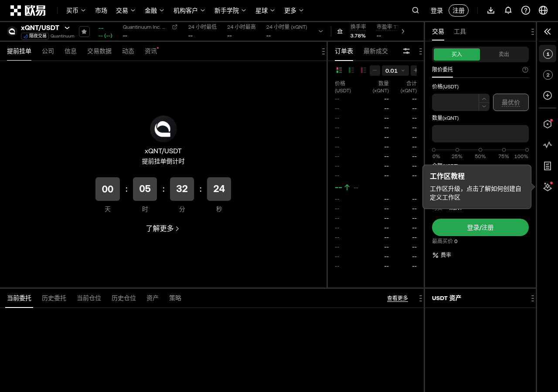Switch trade side to 卖出

504,54
